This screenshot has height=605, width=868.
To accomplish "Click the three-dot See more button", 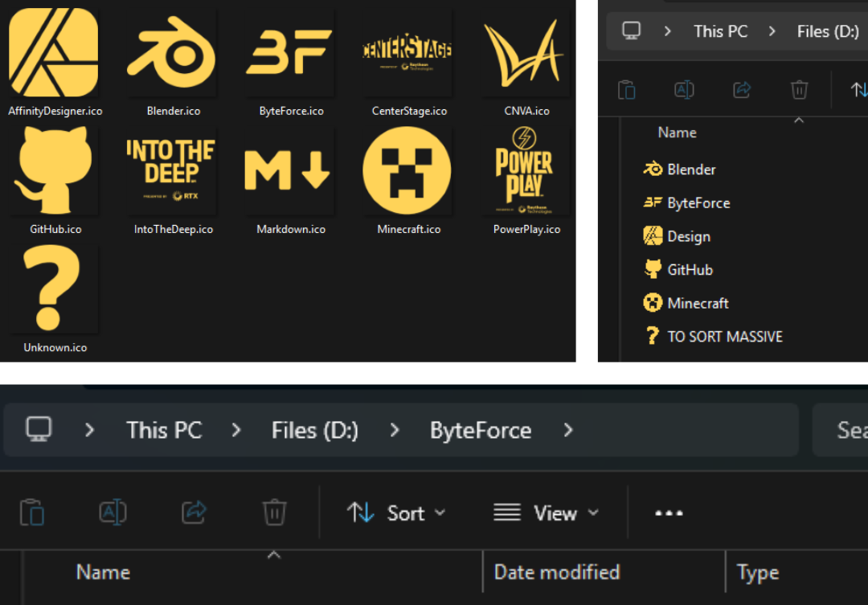I will pos(669,513).
